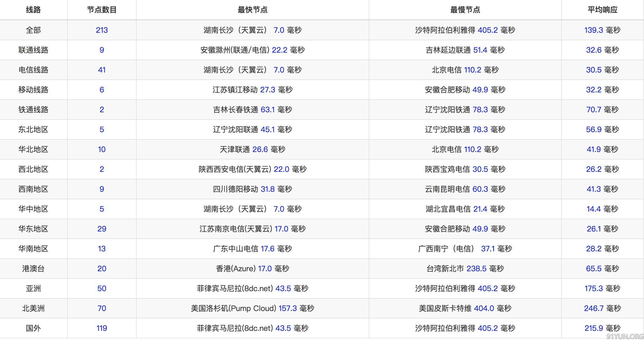Image resolution: width=644 pixels, height=340 pixels.
Task: Click fastest node 陕西西安电信(天翼云) 22.0 毫秒
Action: pyautogui.click(x=252, y=169)
